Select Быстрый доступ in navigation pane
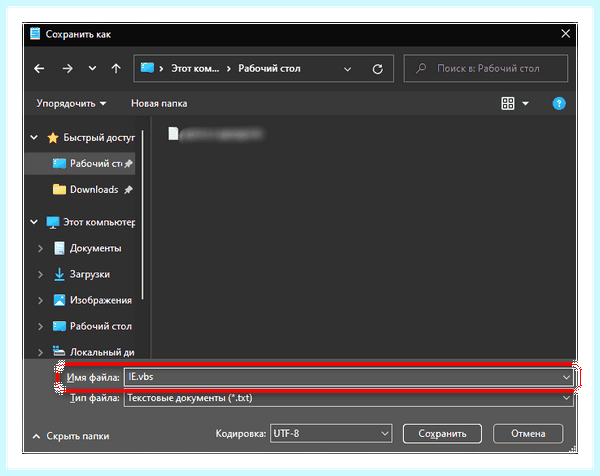The width and height of the screenshot is (600, 476). pos(99,137)
